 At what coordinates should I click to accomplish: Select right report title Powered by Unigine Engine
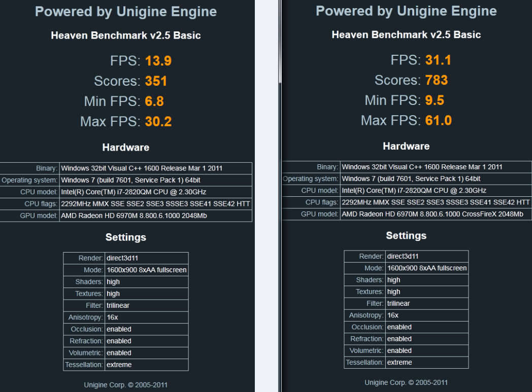(x=407, y=11)
